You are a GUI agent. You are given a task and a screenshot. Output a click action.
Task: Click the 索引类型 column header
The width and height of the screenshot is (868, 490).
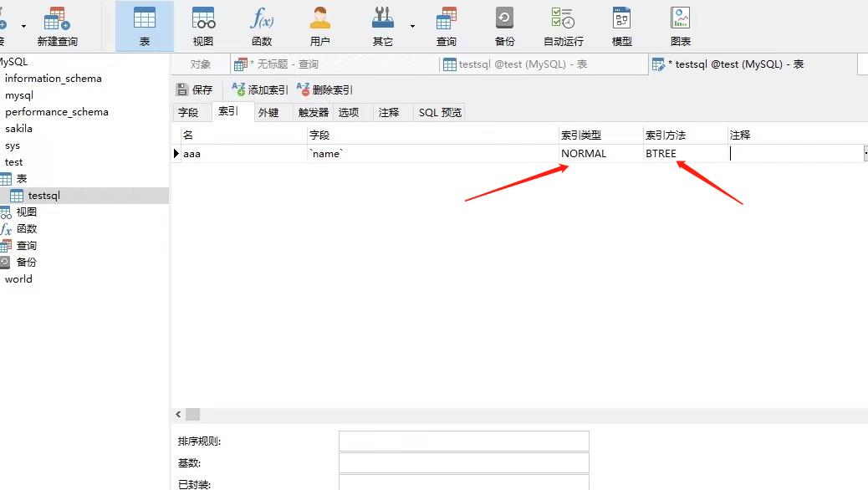[x=601, y=135]
